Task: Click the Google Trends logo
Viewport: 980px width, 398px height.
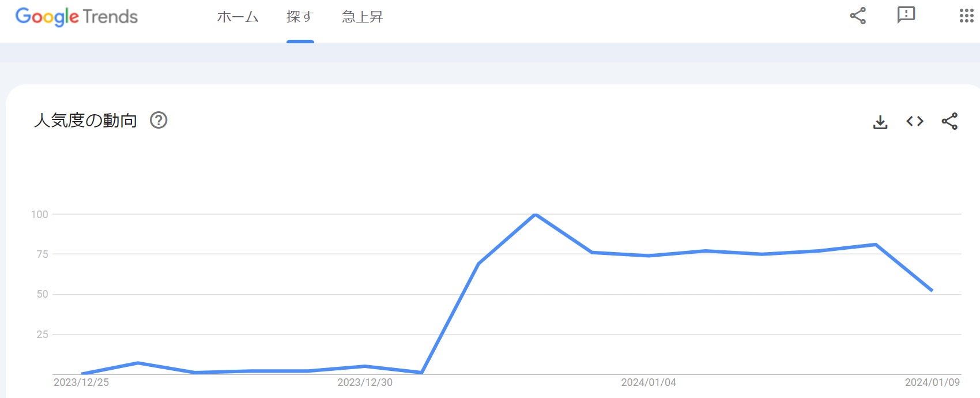Action: [x=77, y=17]
